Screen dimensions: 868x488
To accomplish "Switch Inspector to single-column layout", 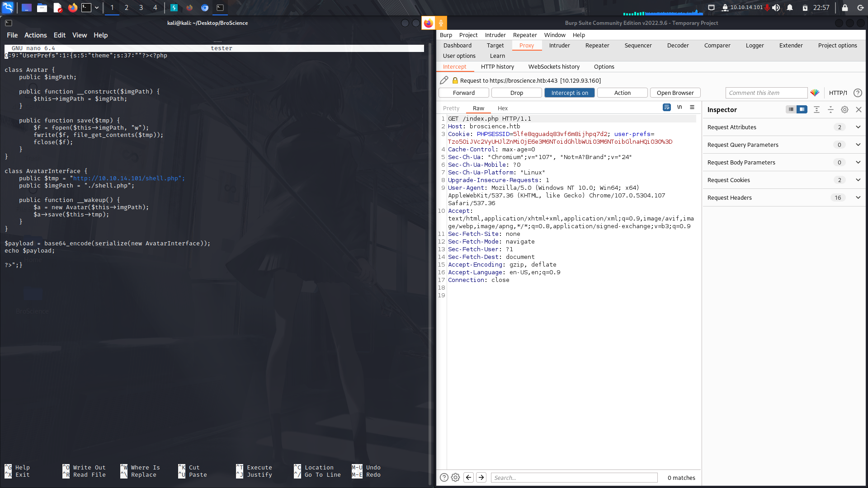I will [x=790, y=109].
